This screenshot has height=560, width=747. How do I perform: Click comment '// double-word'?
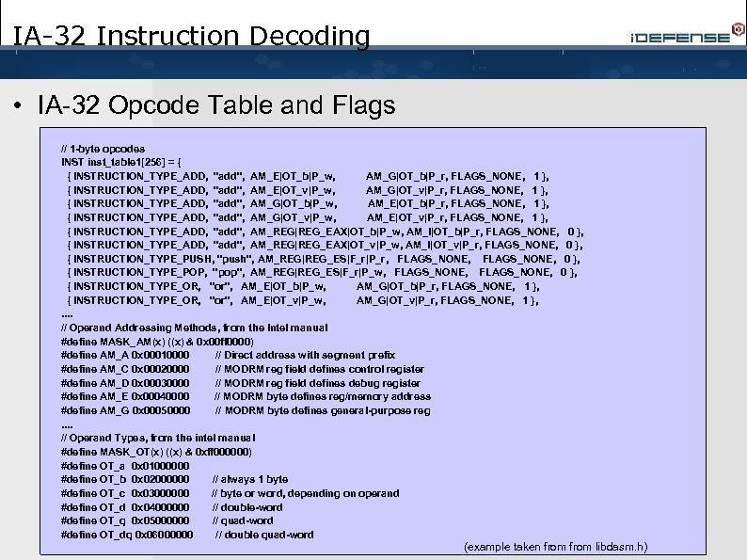[x=247, y=507]
